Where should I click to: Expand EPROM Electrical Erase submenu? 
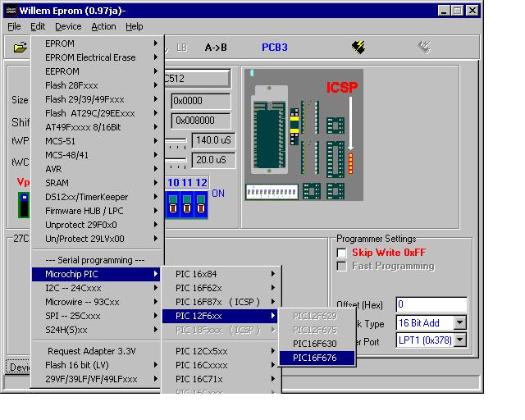click(96, 57)
